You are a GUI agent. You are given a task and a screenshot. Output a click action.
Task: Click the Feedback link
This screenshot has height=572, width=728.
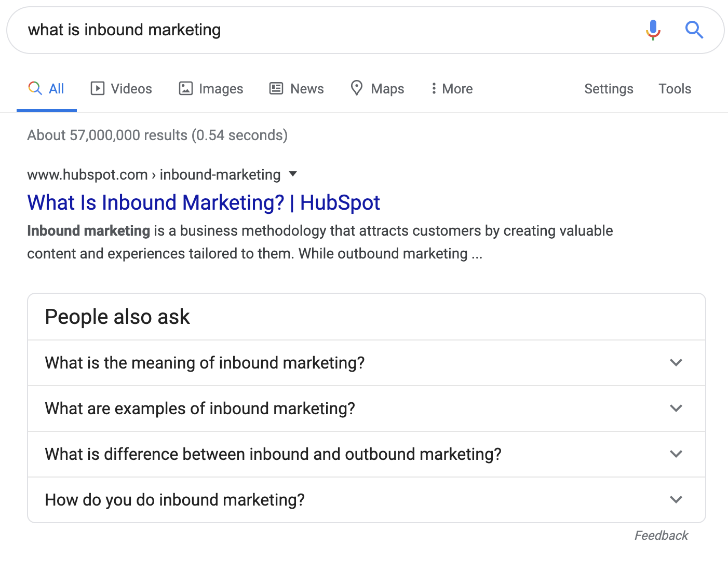click(x=660, y=536)
